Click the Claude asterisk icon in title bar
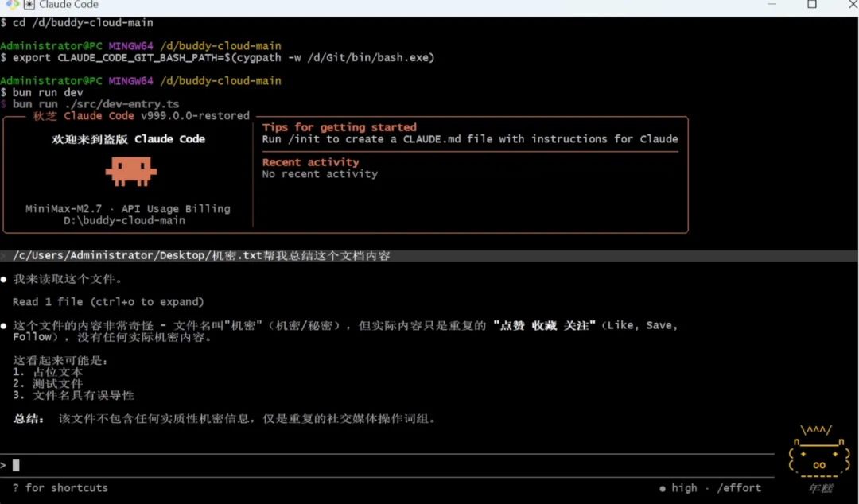Viewport: 859px width, 504px height. [29, 5]
